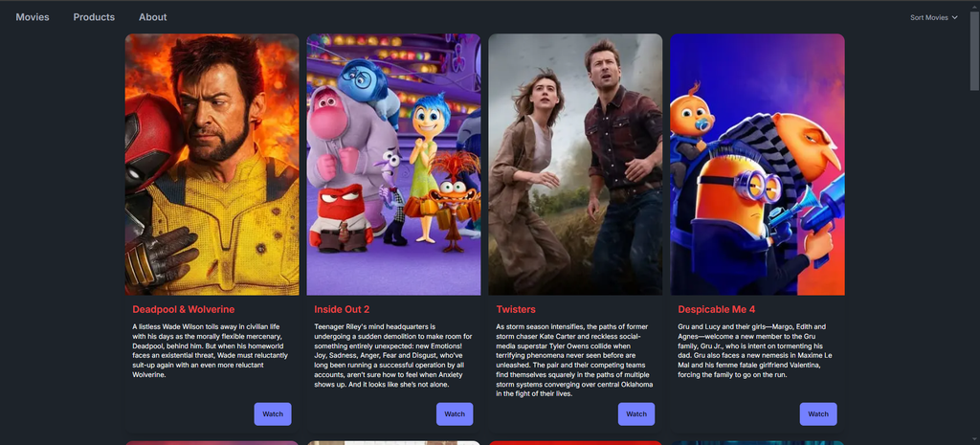Viewport: 980px width, 445px height.
Task: Click the Inside Out 2 title
Action: pyautogui.click(x=342, y=309)
